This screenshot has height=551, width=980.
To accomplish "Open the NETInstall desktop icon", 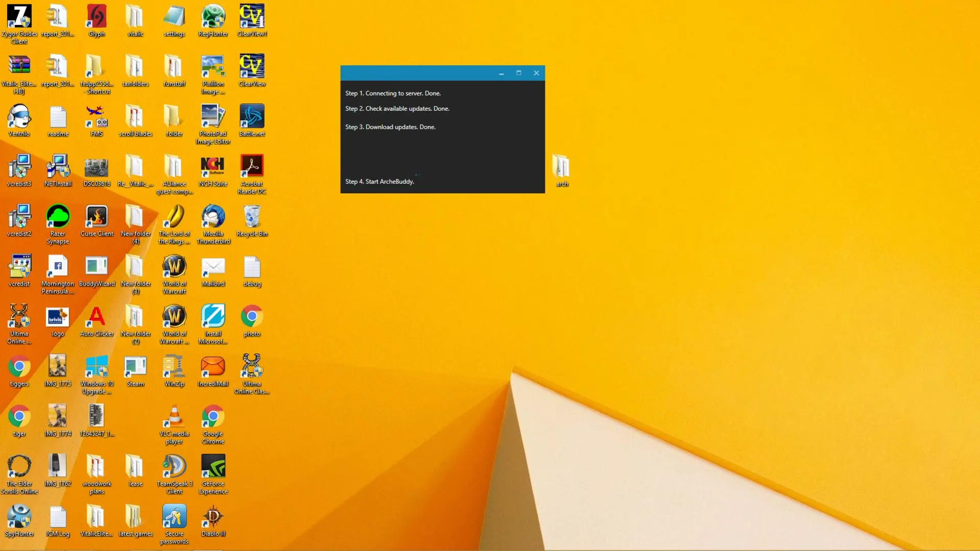I will point(58,167).
